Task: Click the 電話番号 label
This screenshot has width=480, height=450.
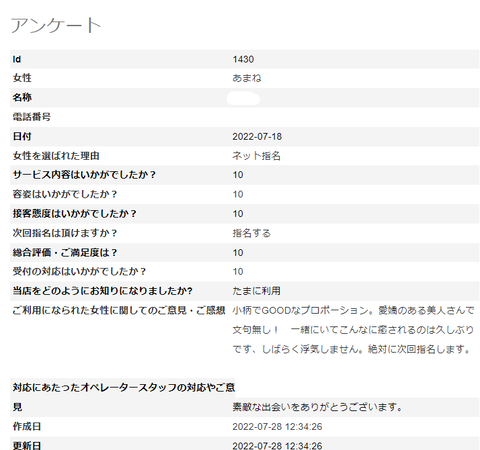Action: (32, 117)
